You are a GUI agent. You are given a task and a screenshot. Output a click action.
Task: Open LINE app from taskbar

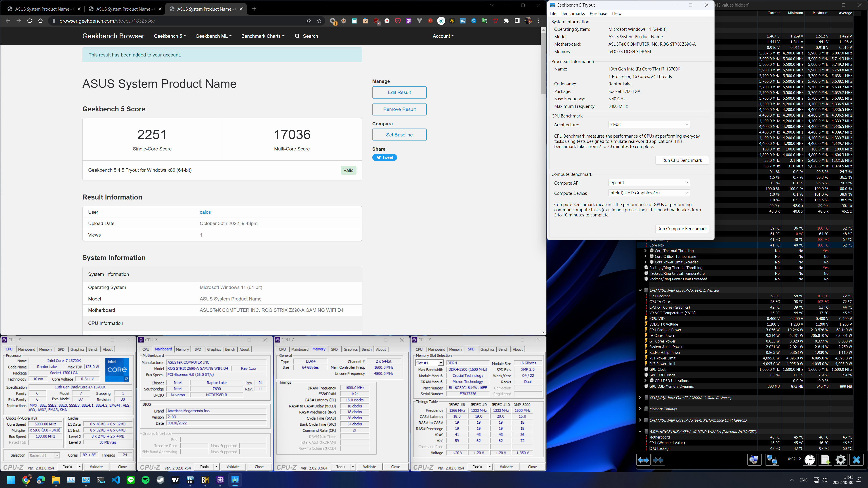[130, 480]
